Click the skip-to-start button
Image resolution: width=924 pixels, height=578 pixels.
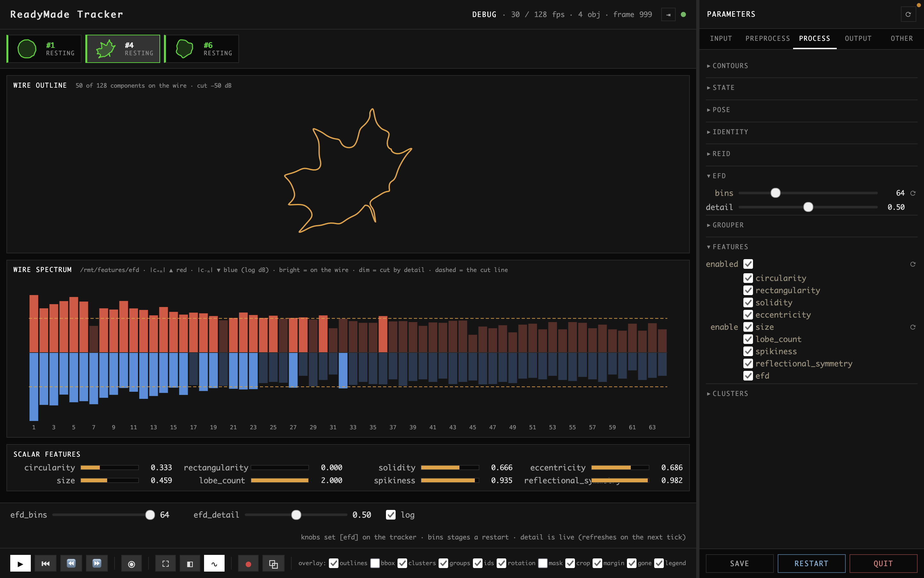pos(46,563)
